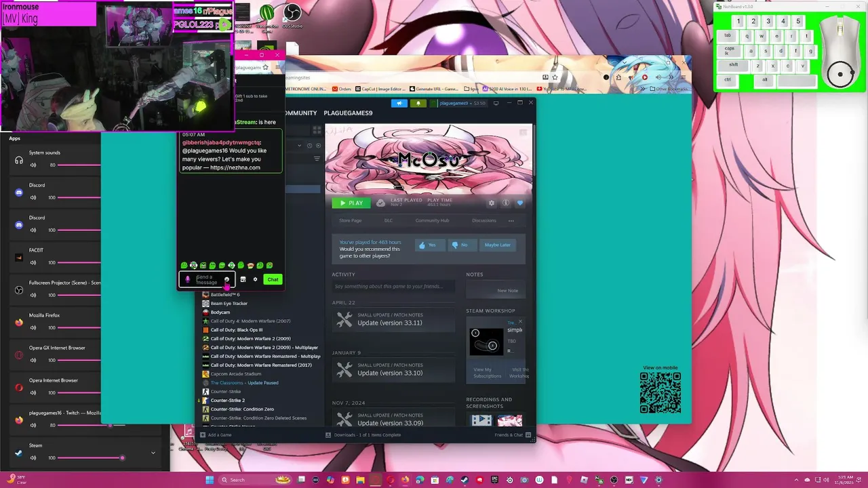This screenshot has width=868, height=488.
Task: Sort library by recent clock icon
Action: (309, 146)
